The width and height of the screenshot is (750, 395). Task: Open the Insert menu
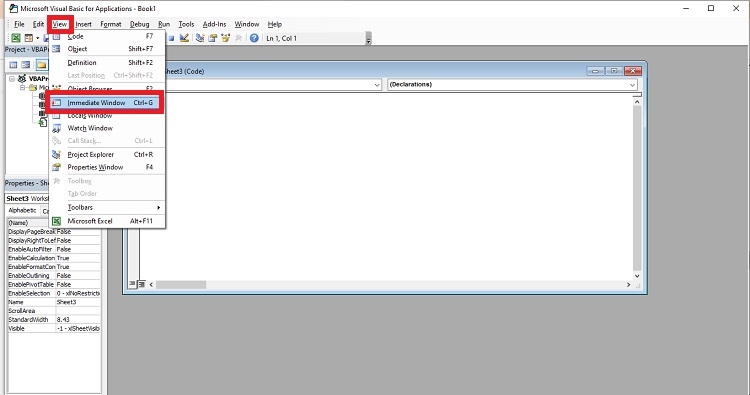point(83,24)
